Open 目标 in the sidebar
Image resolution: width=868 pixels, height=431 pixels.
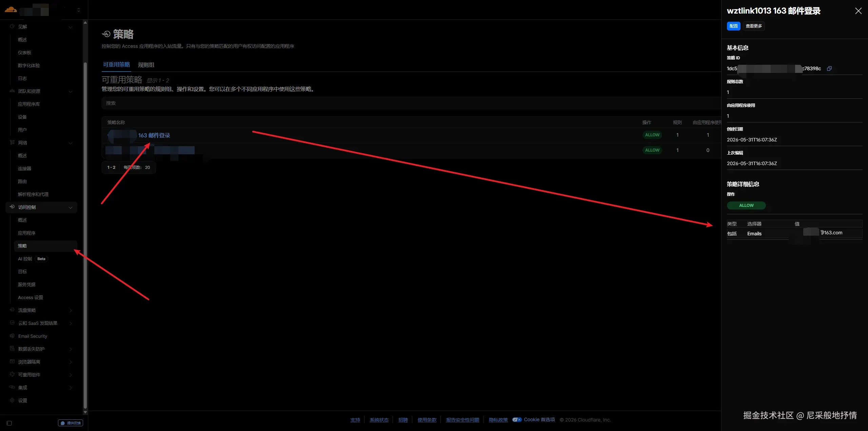(22, 272)
